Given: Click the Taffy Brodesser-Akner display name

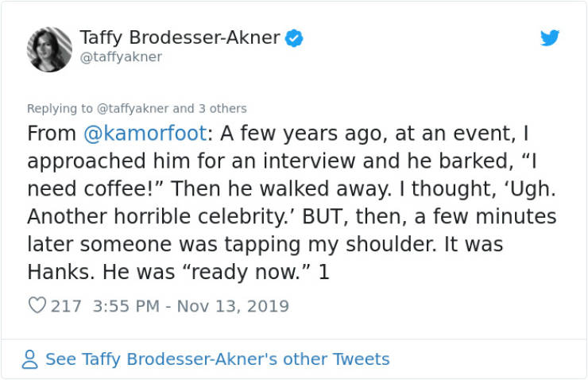Looking at the screenshot, I should pyautogui.click(x=180, y=37).
